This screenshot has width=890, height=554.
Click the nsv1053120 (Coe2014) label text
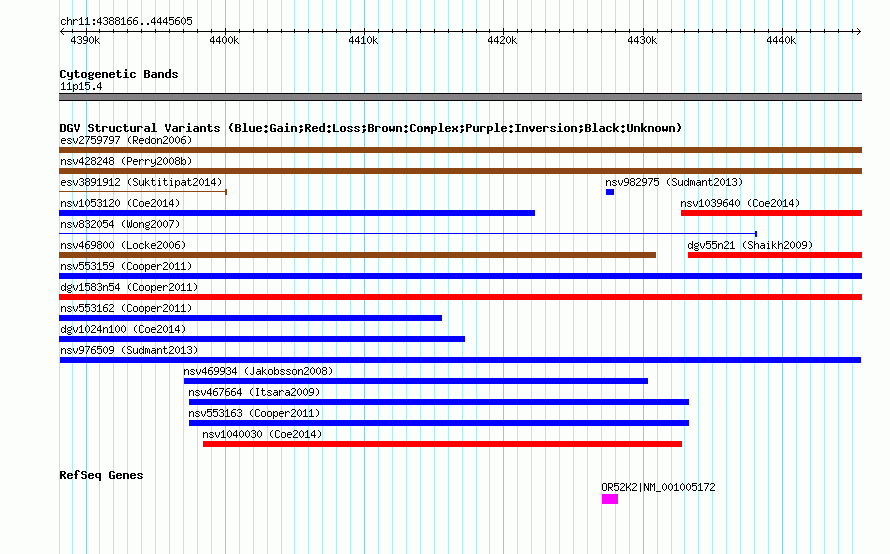pos(120,203)
